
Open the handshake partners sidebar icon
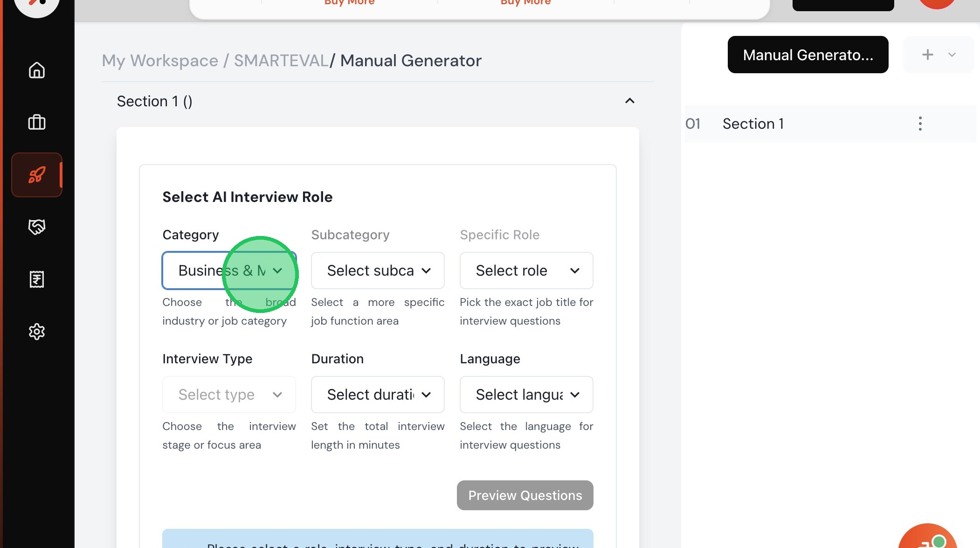36,227
